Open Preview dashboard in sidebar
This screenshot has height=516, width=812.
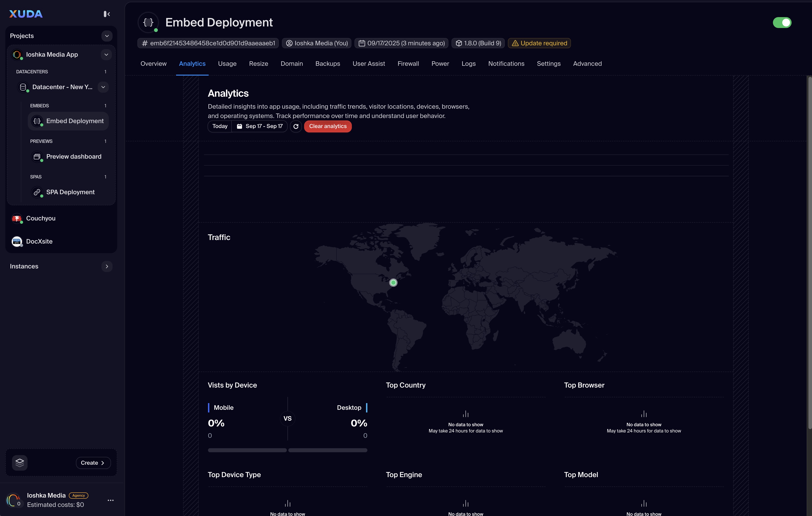pos(73,157)
